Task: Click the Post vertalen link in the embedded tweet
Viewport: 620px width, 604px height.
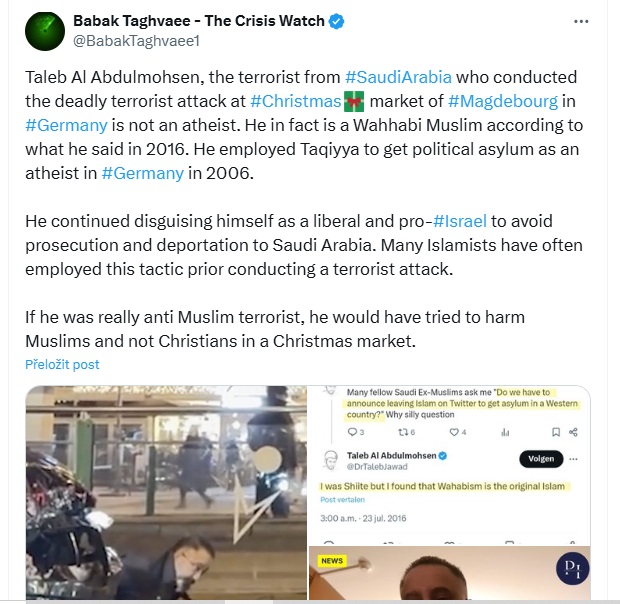Action: pos(342,500)
